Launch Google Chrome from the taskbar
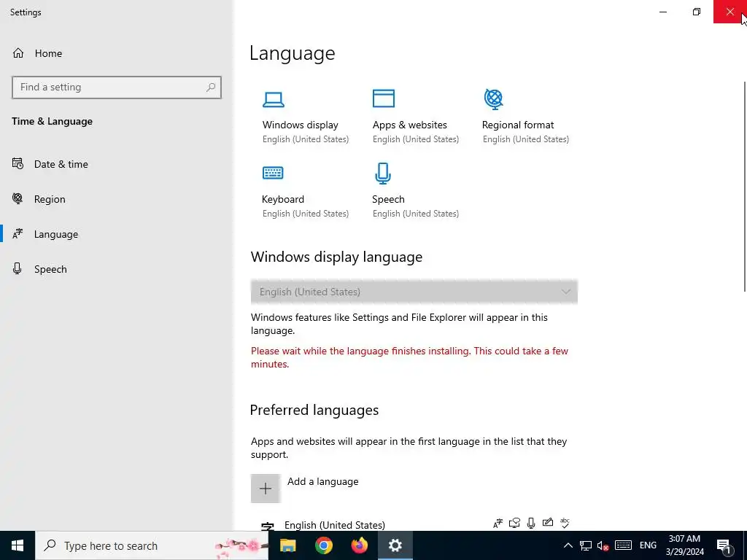 [x=323, y=545]
